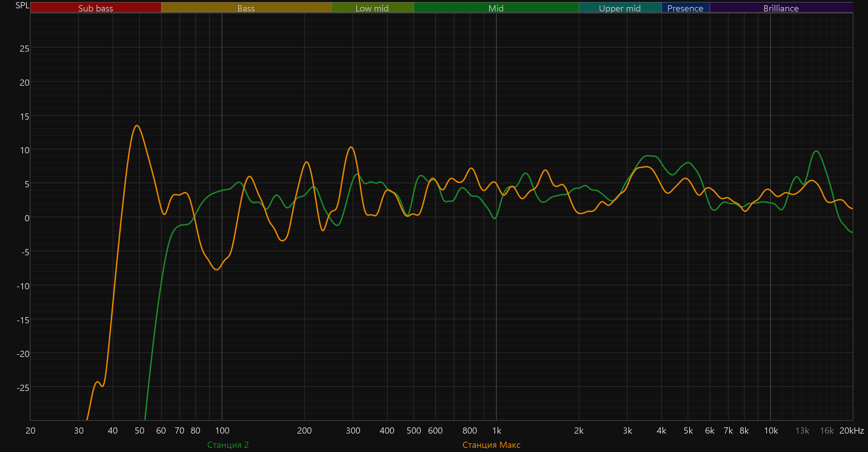868x452 pixels.
Task: Click the 100 Hz axis label
Action: [222, 430]
